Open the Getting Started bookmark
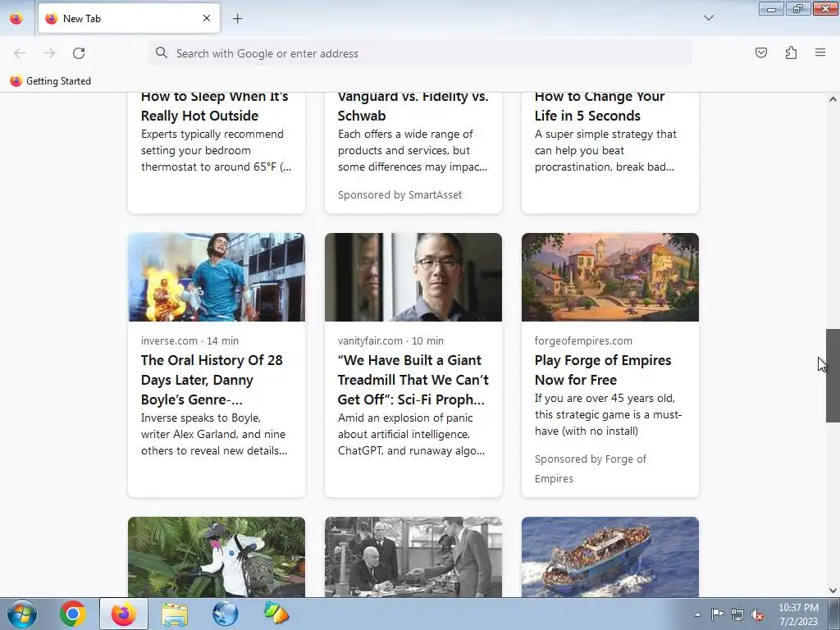Screen dimensions: 840x630 50,81
